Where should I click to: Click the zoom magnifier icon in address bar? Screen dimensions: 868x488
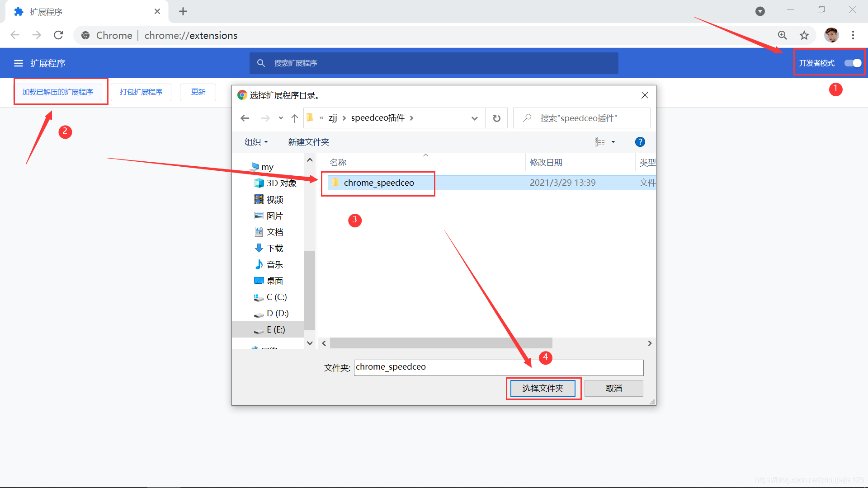(x=783, y=35)
